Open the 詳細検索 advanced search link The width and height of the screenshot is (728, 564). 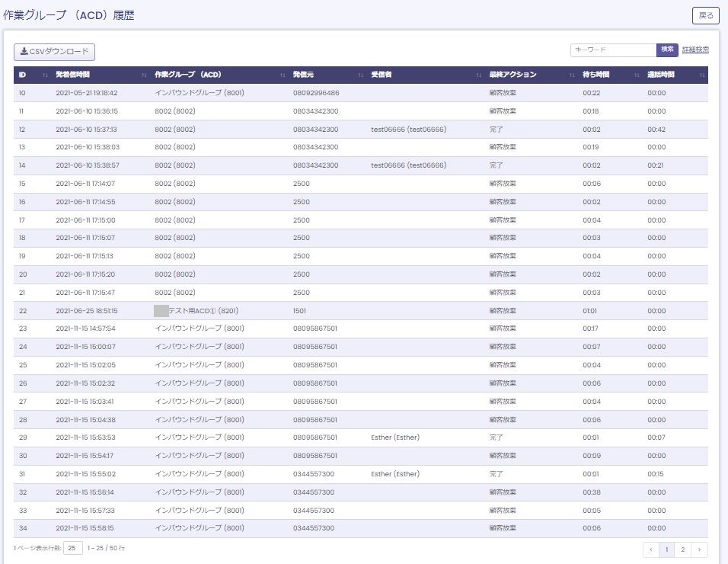click(695, 50)
